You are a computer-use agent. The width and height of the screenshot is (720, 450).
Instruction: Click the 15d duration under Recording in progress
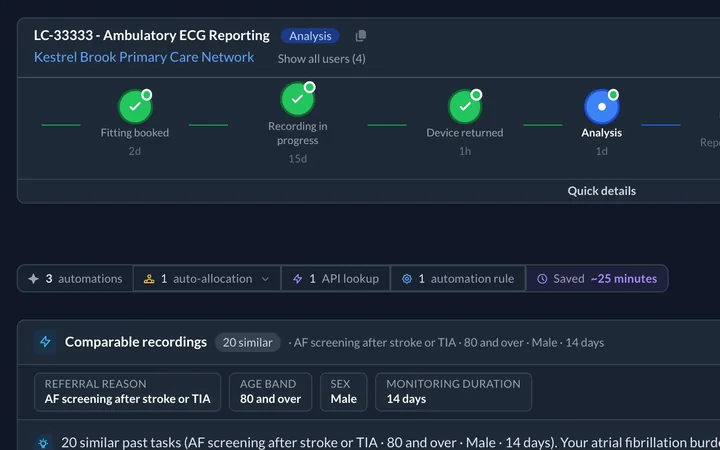coord(298,159)
